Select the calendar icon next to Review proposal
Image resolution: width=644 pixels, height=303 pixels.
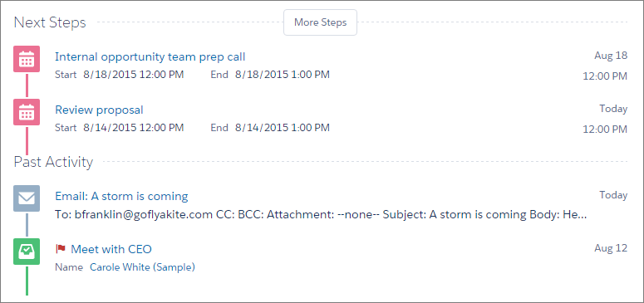[27, 112]
